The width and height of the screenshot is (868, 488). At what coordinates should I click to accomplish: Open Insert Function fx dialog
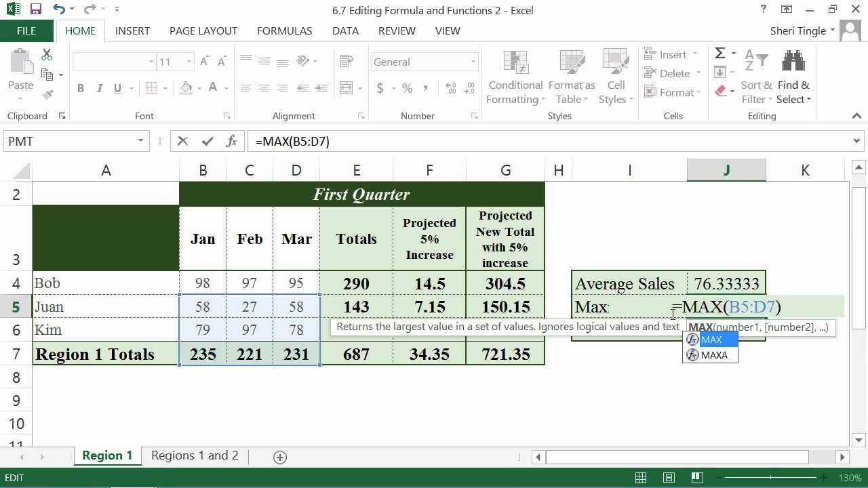[231, 141]
